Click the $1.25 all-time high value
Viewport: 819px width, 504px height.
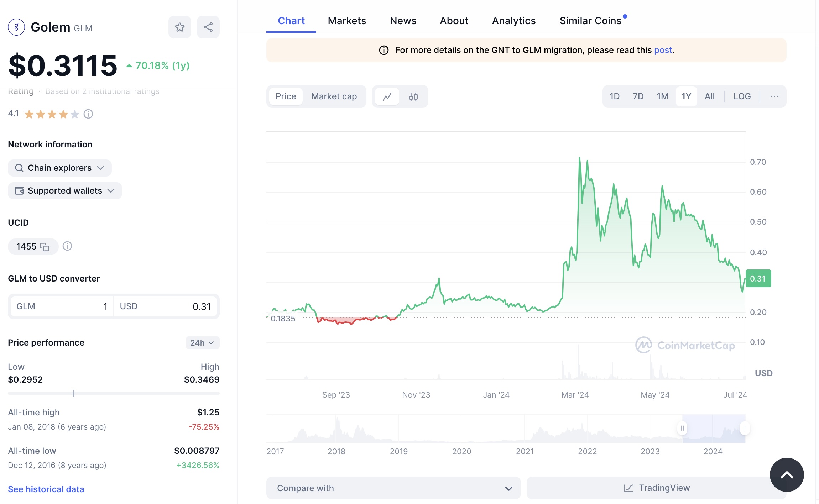pyautogui.click(x=208, y=413)
